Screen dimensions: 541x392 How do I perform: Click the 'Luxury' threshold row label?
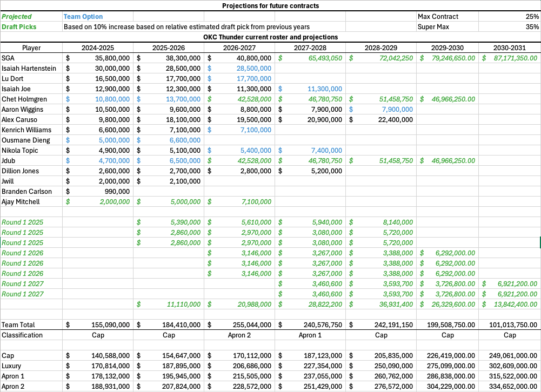(x=31, y=366)
